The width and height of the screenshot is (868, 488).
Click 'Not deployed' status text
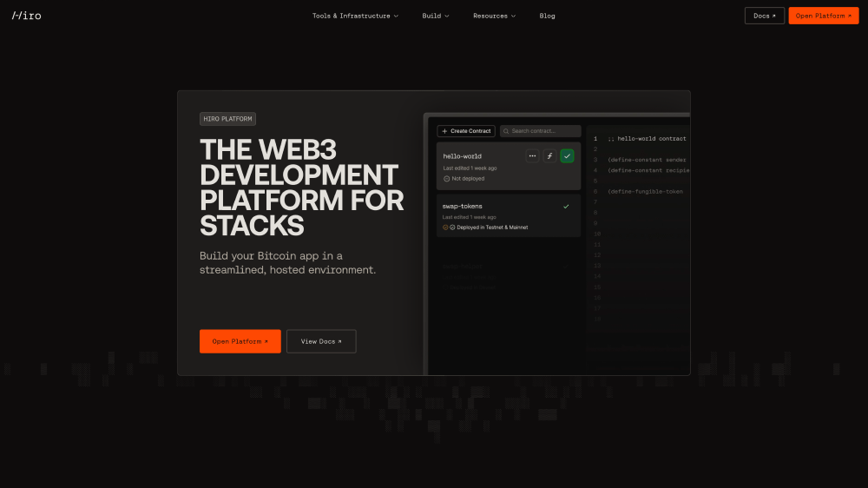[x=468, y=178]
